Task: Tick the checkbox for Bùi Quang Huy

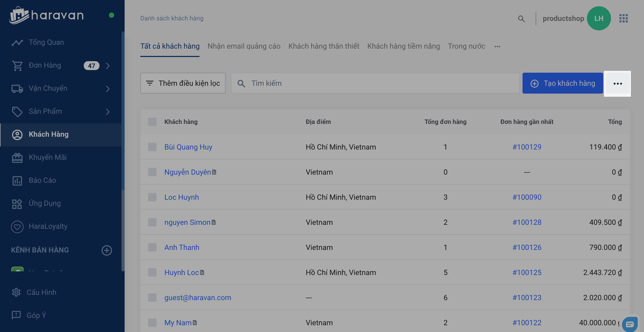Action: tap(152, 147)
